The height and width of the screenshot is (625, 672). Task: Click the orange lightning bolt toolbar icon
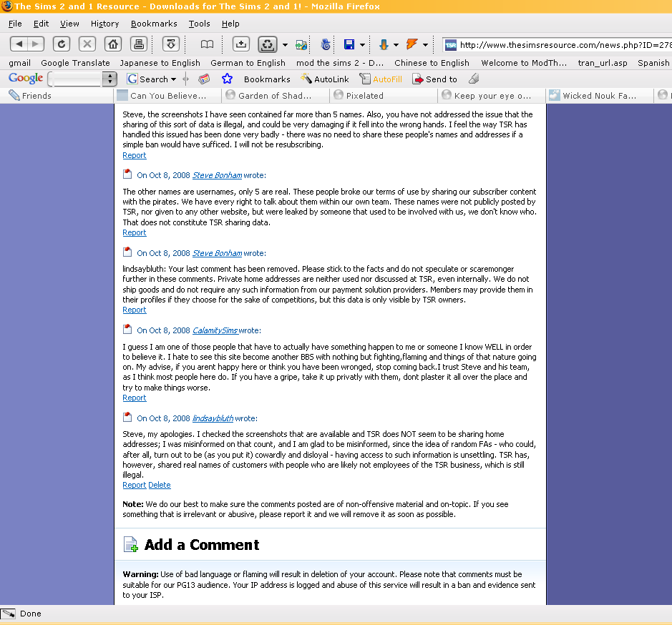pos(412,44)
